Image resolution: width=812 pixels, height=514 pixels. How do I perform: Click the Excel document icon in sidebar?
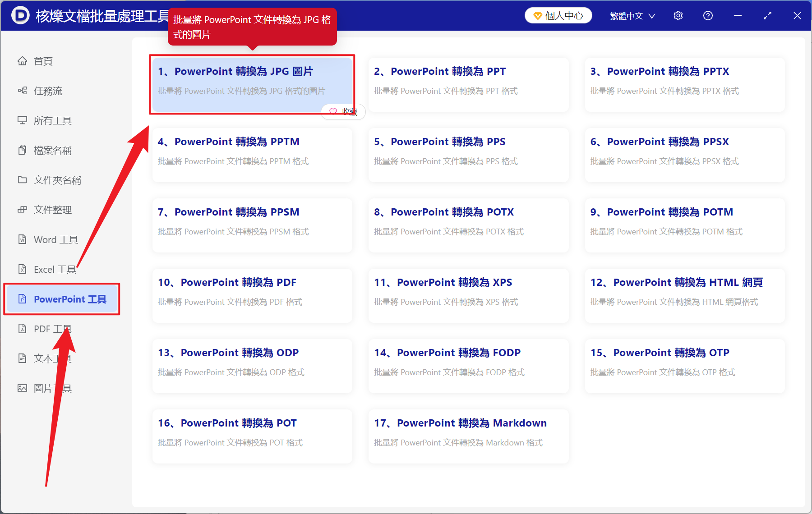click(22, 269)
